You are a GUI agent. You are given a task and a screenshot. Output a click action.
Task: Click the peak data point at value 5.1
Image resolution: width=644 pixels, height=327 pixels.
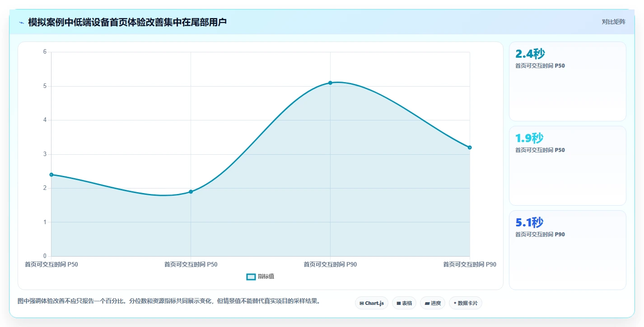(x=330, y=83)
